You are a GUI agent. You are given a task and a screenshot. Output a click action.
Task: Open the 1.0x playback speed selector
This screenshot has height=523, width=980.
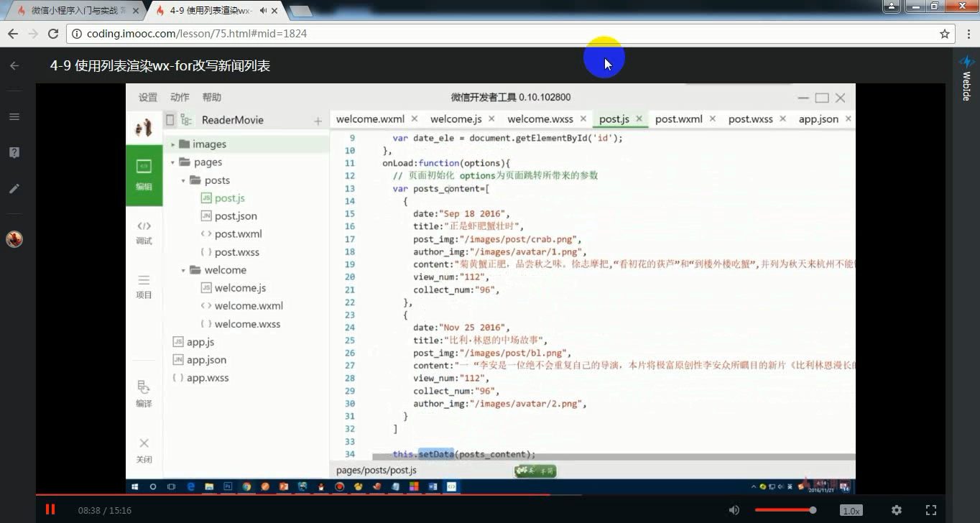tap(851, 510)
